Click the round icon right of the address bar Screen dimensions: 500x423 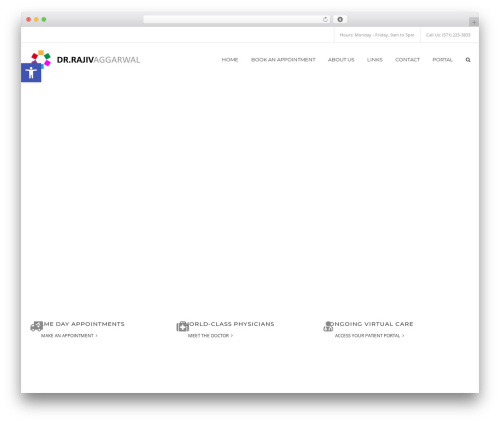tap(340, 19)
